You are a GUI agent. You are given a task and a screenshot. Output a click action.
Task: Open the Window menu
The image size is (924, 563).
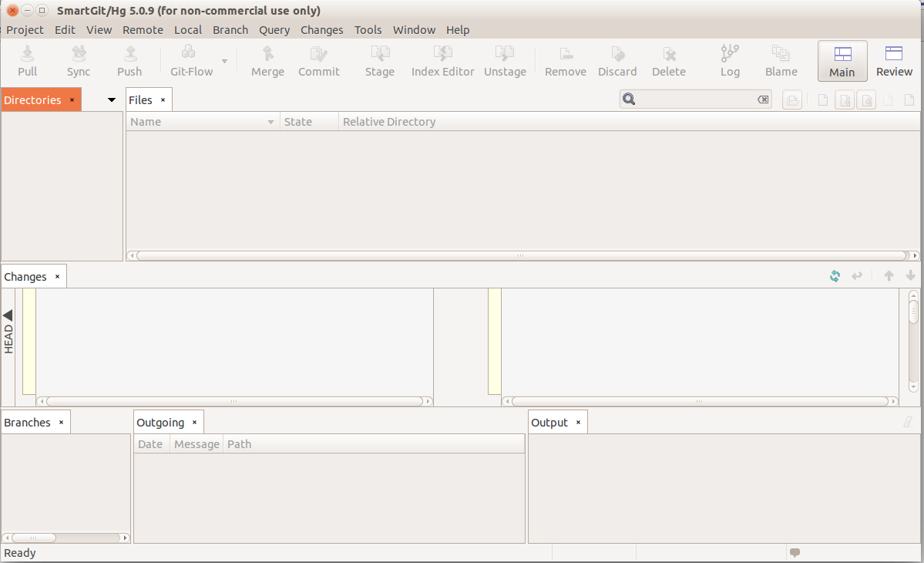point(415,30)
